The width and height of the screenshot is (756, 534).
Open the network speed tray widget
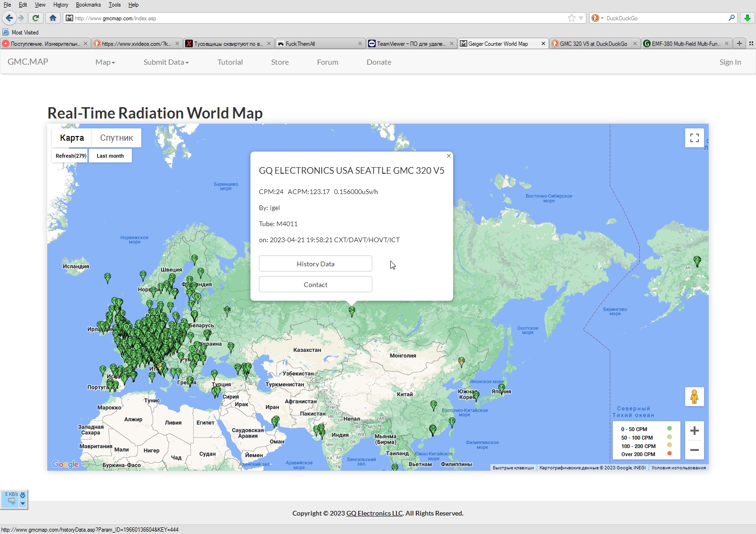coord(14,499)
